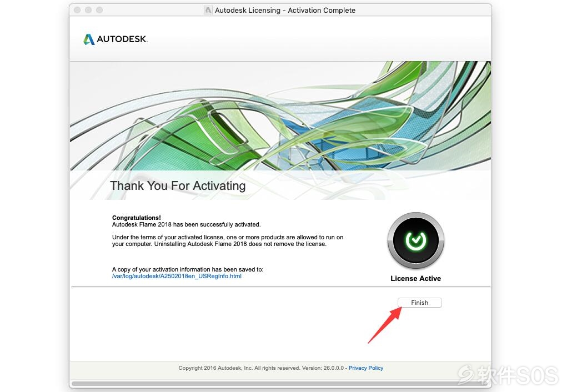Click the green License Active status icon
Screen dimensions: 567x392
(416, 240)
